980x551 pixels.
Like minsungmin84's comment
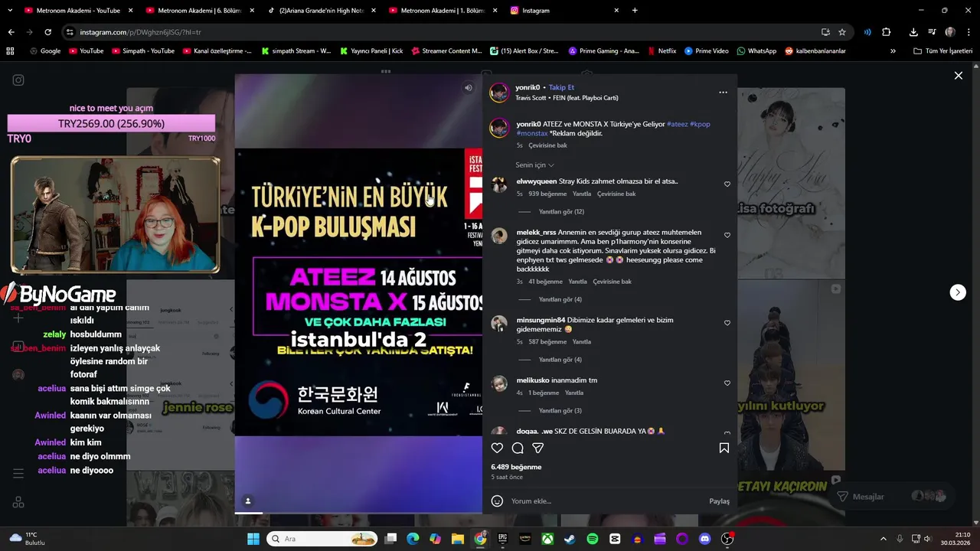pyautogui.click(x=727, y=323)
